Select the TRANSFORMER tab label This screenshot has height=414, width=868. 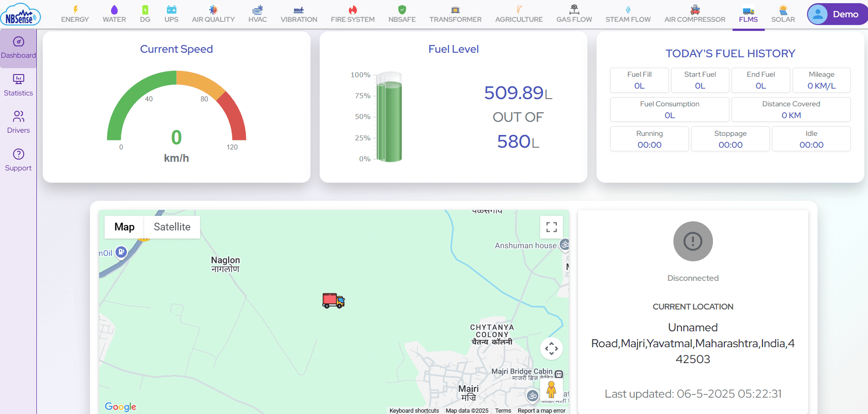(456, 20)
